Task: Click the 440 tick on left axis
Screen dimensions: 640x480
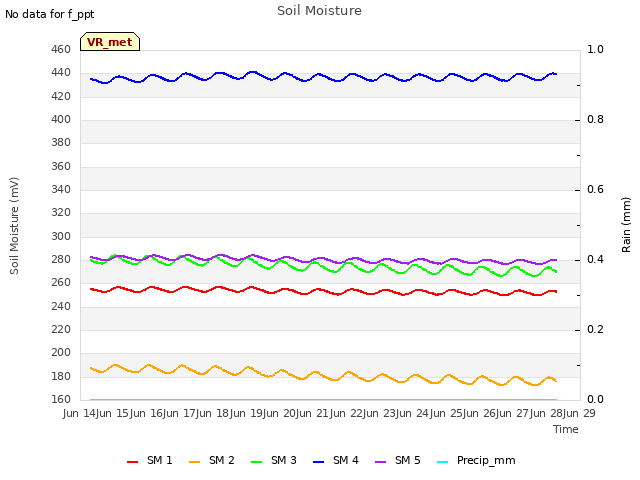Action: coord(61,73)
